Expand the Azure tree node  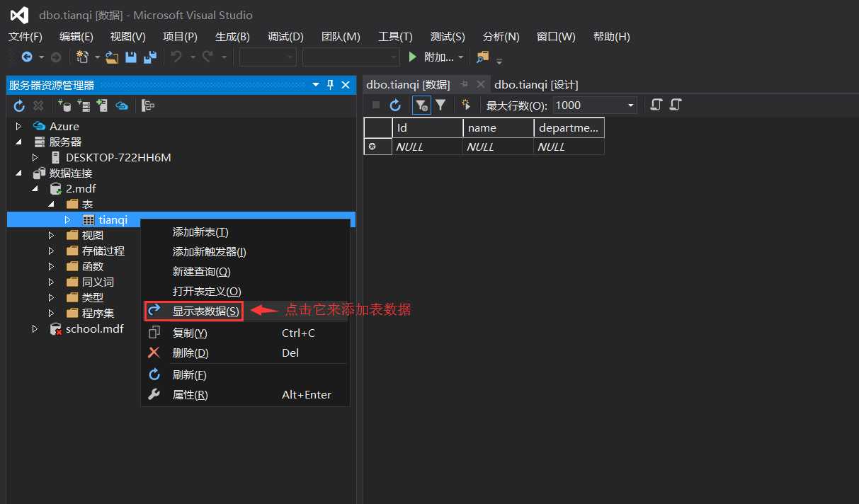pos(19,126)
